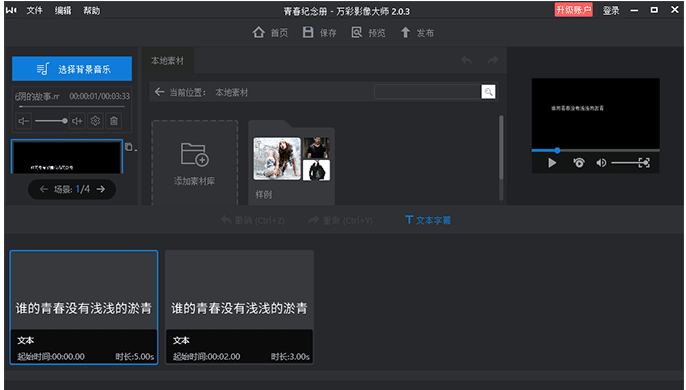Click the search magnifier icon
686x390 pixels.
pos(488,92)
